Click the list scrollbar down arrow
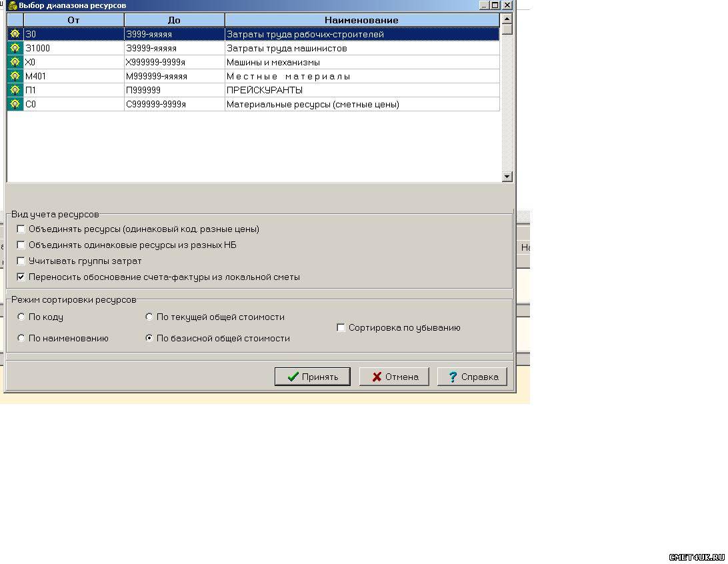The height and width of the screenshot is (564, 728). click(507, 177)
